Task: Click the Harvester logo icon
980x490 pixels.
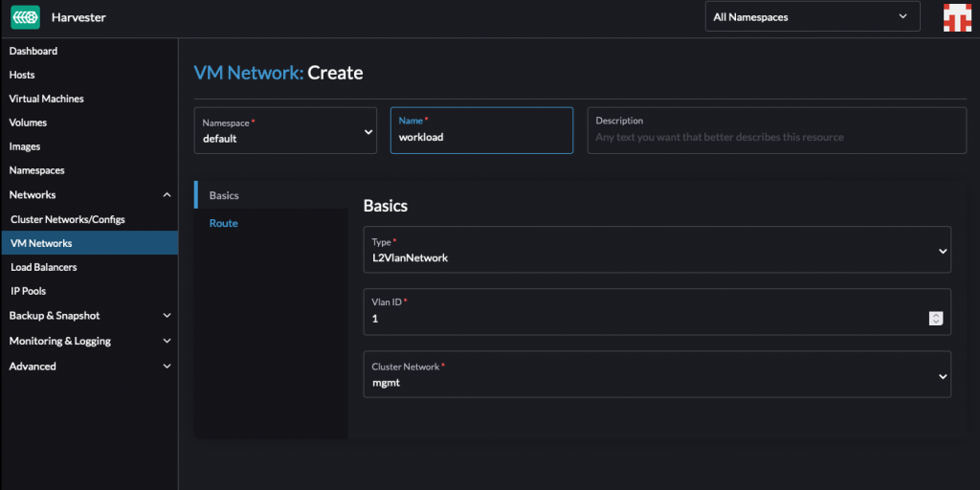Action: click(26, 16)
